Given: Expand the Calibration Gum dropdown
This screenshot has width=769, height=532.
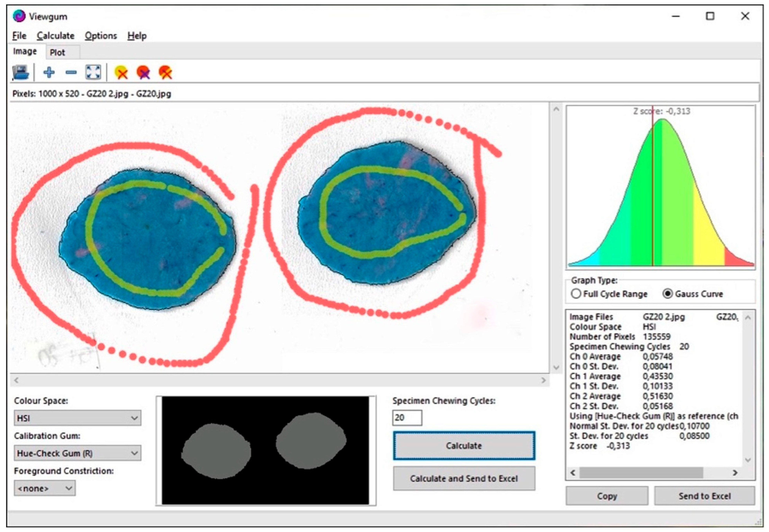Looking at the screenshot, I should point(77,453).
